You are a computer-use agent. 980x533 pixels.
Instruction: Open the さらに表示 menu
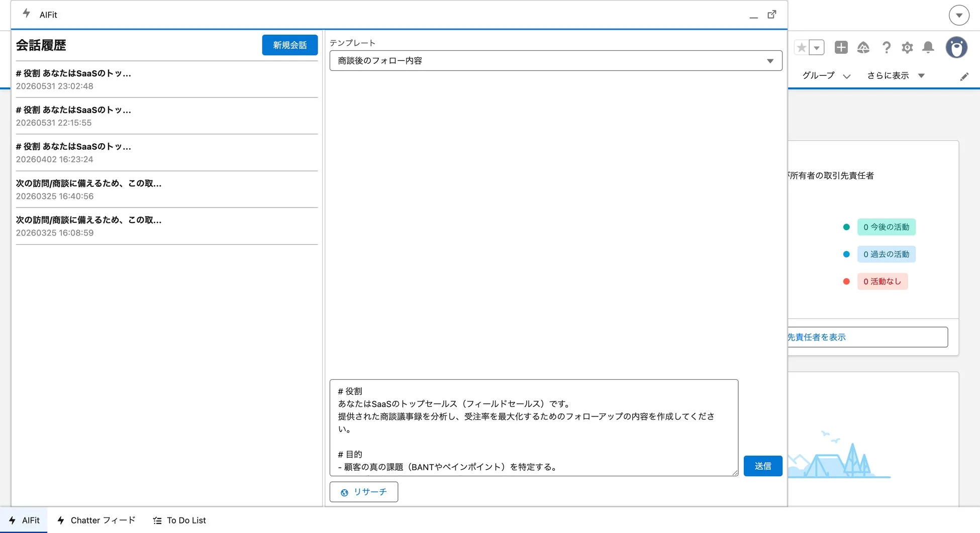896,76
